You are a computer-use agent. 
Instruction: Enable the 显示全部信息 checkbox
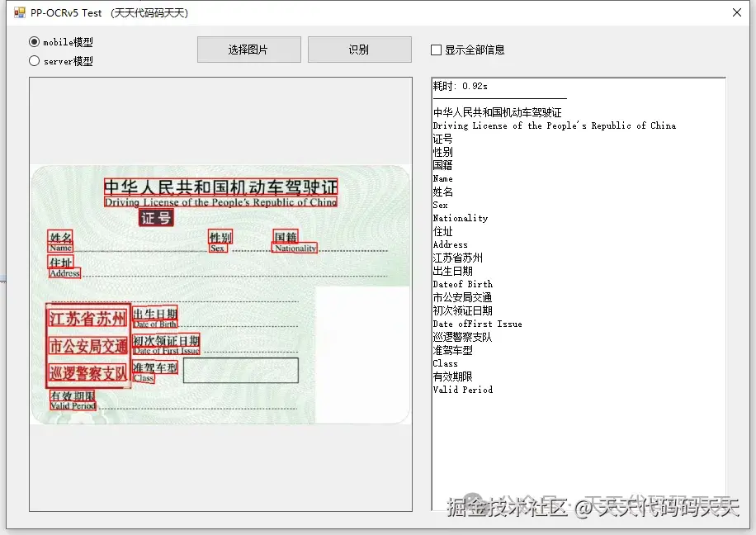click(433, 49)
